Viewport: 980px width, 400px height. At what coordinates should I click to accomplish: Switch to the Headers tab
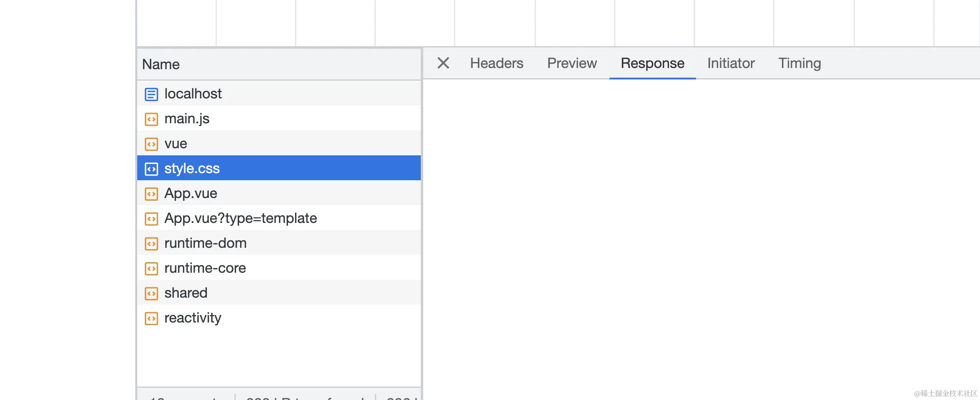point(496,63)
